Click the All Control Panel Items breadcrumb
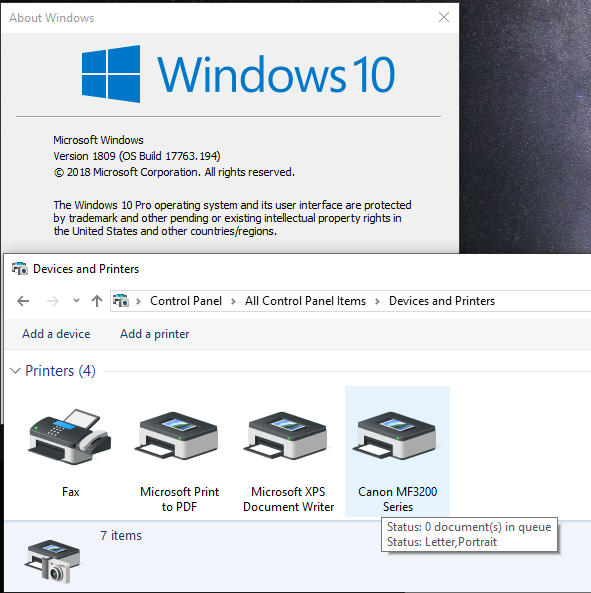591x593 pixels. click(x=305, y=301)
